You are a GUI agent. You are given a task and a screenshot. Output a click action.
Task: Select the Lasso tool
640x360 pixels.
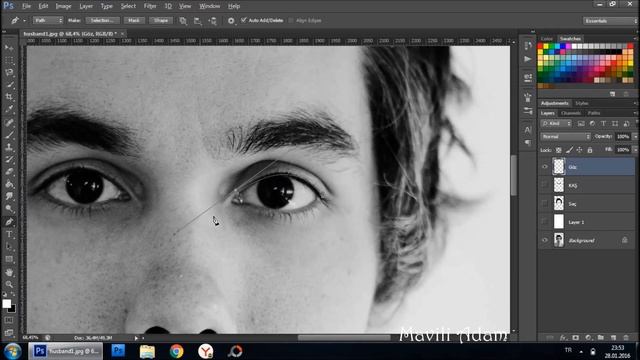[x=9, y=73]
